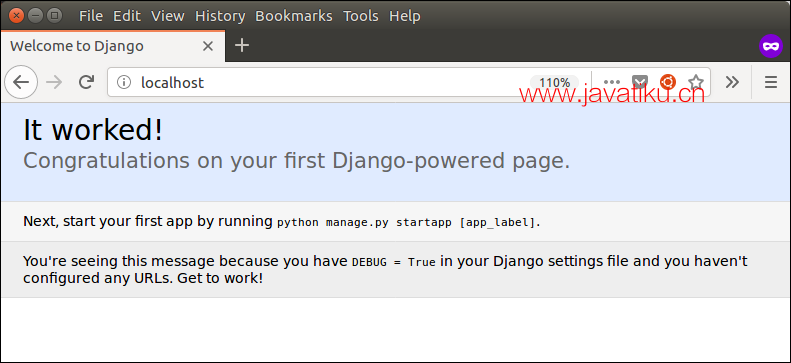
Task: Reload the page with the refresh icon
Action: coord(87,82)
